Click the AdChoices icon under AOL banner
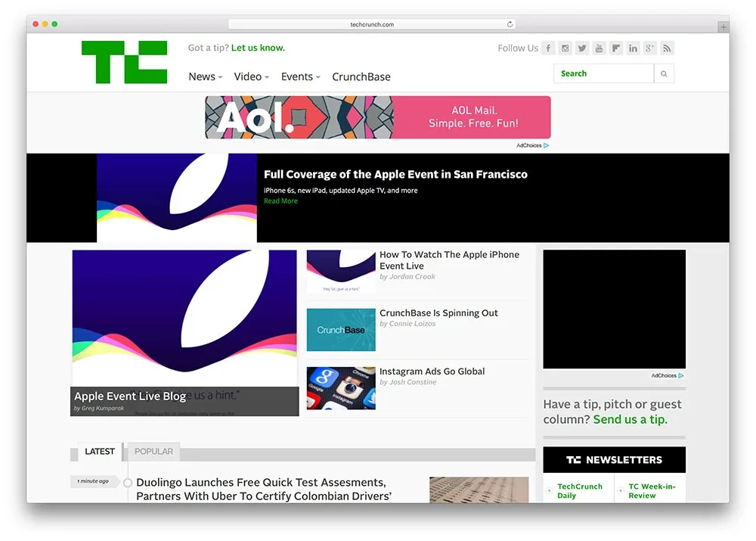 [547, 145]
